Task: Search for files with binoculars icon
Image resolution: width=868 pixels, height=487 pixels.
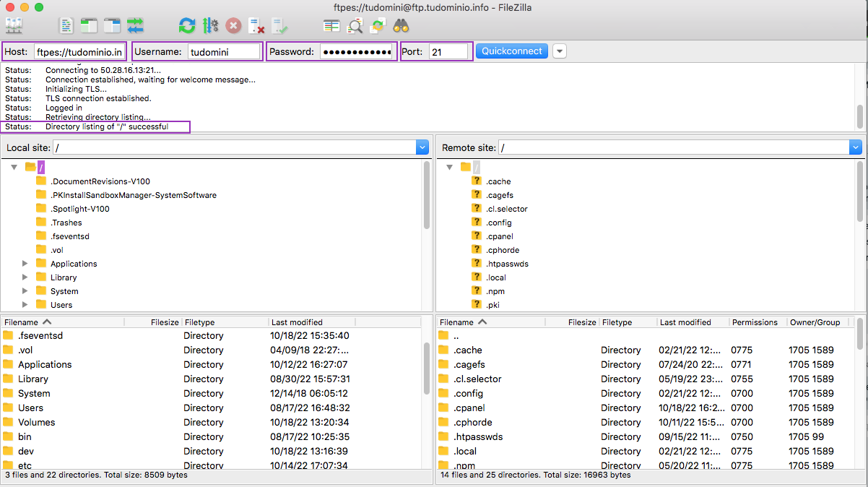Action: click(402, 26)
